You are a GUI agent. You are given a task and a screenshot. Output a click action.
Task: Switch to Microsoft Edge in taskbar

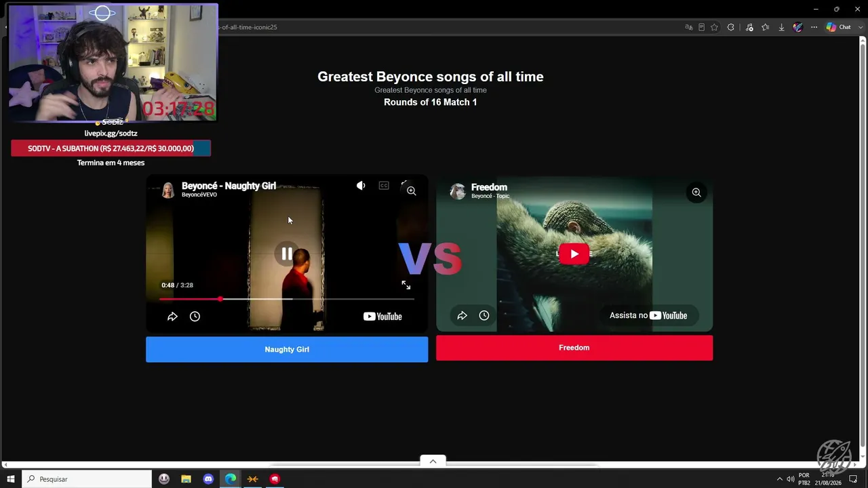coord(231,479)
